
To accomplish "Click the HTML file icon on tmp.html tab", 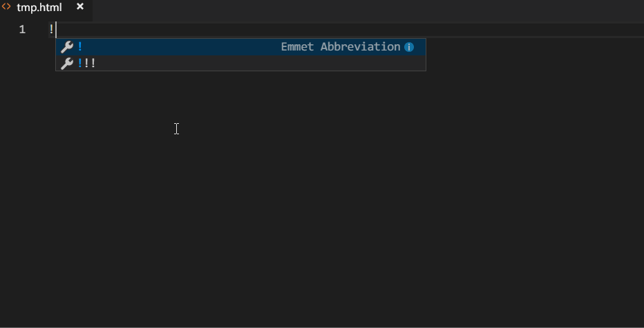I will click(x=6, y=7).
